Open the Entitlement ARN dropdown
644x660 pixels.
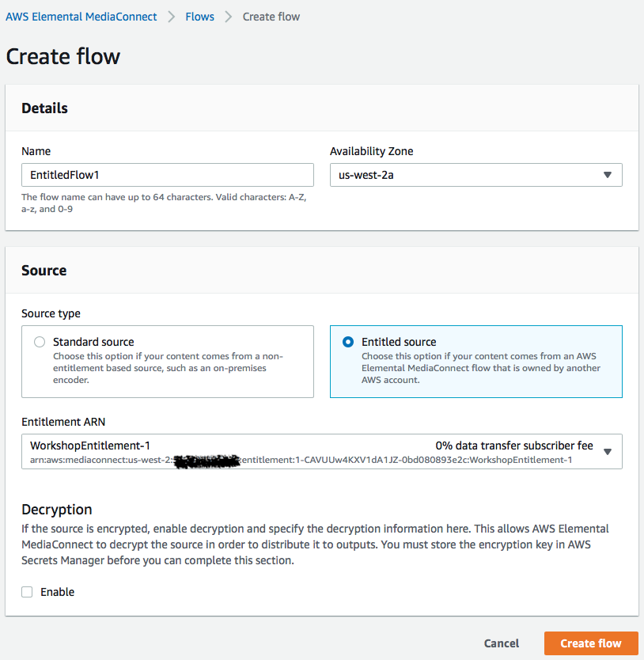click(322, 451)
